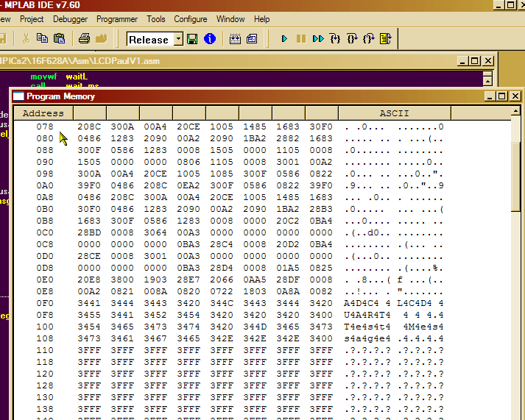
Task: Click the Step Out debug icon
Action: (369, 39)
